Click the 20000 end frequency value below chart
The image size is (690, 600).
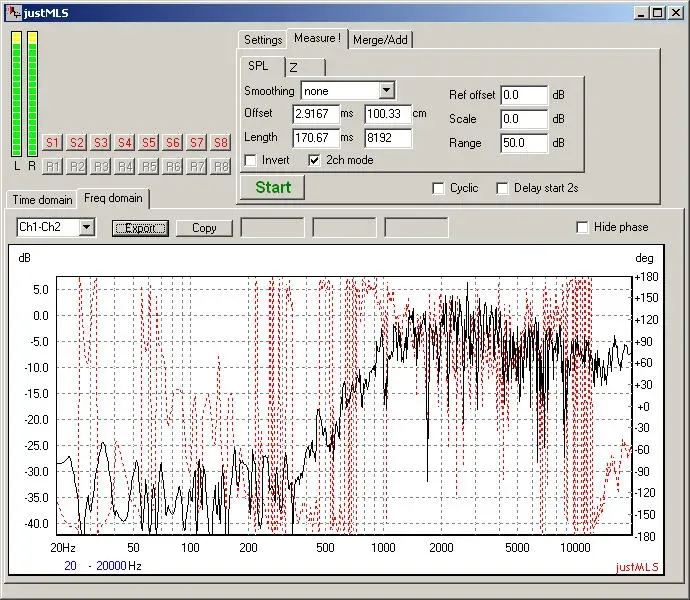[111, 566]
